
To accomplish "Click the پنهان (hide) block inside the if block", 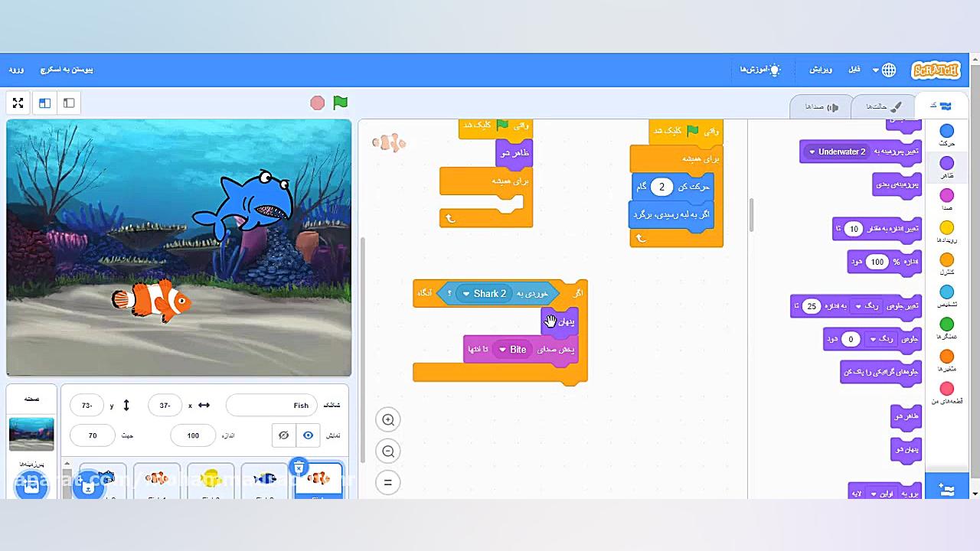I will 560,322.
